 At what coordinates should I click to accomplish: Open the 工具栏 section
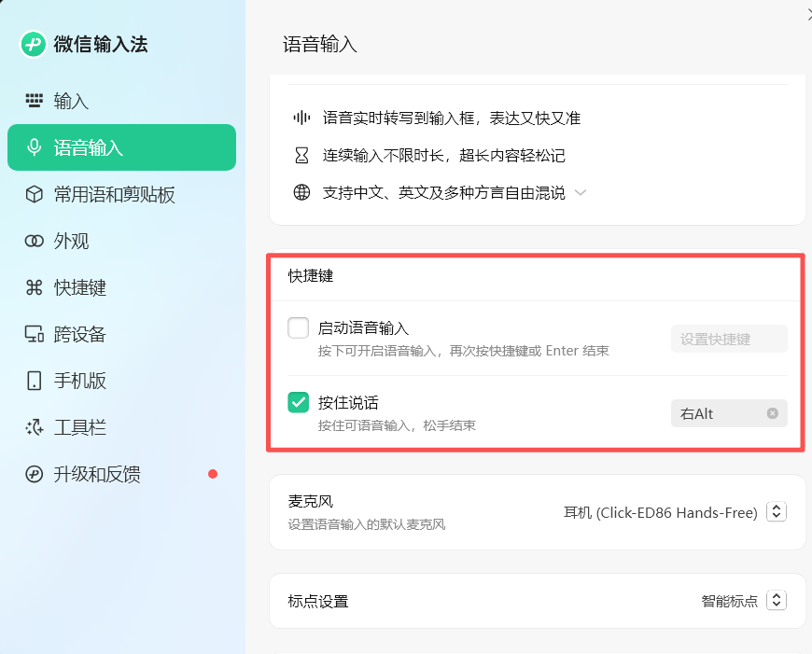coord(121,427)
